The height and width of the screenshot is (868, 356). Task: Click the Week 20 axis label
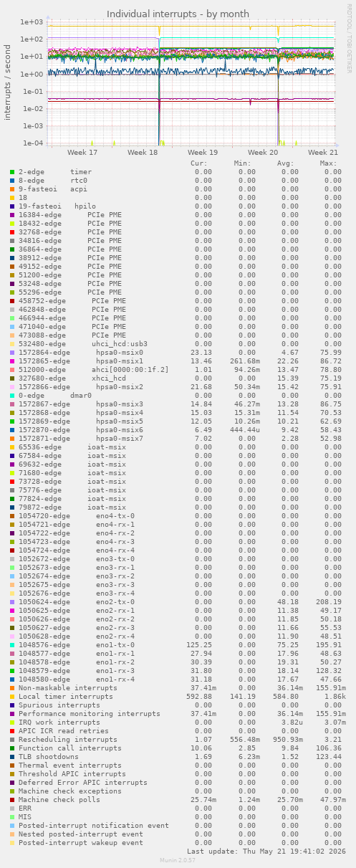tap(263, 153)
